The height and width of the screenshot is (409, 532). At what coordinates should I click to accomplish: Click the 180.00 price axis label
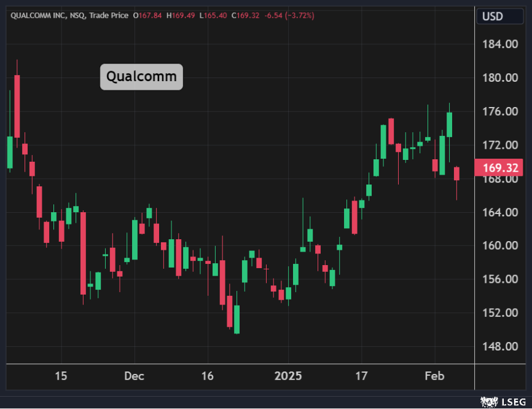click(x=501, y=77)
